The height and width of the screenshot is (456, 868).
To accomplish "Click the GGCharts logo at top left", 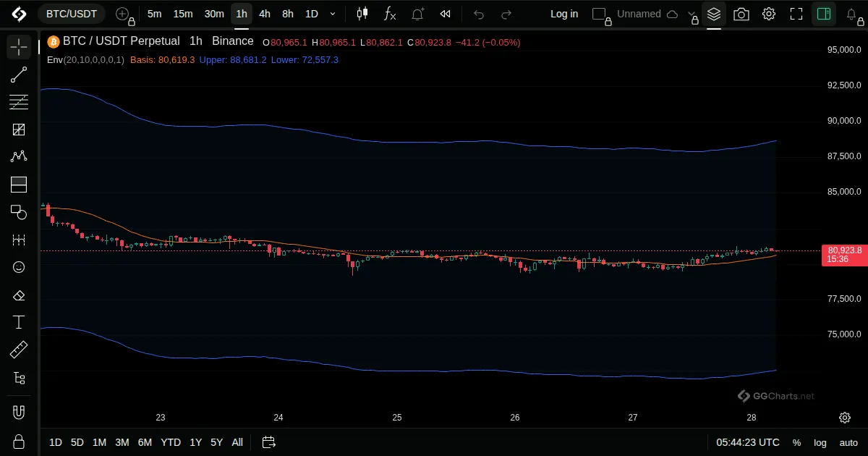I will 19,14.
